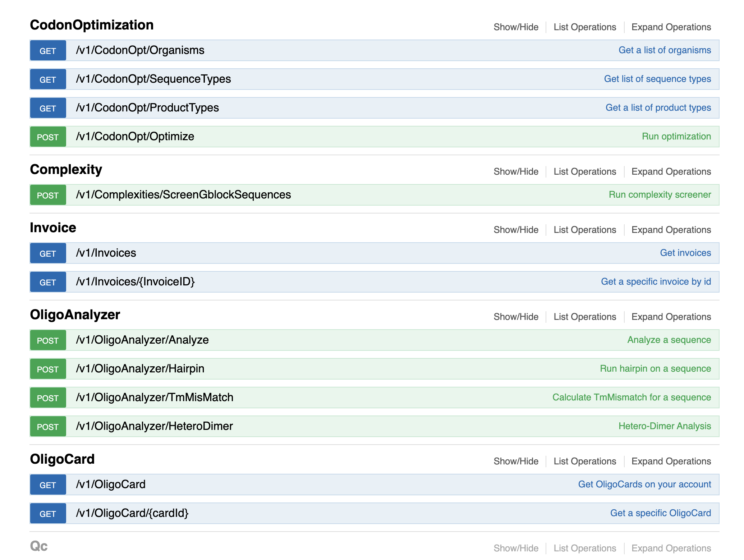Click List Operations for CodonOptimization
This screenshot has width=744, height=560.
[585, 27]
